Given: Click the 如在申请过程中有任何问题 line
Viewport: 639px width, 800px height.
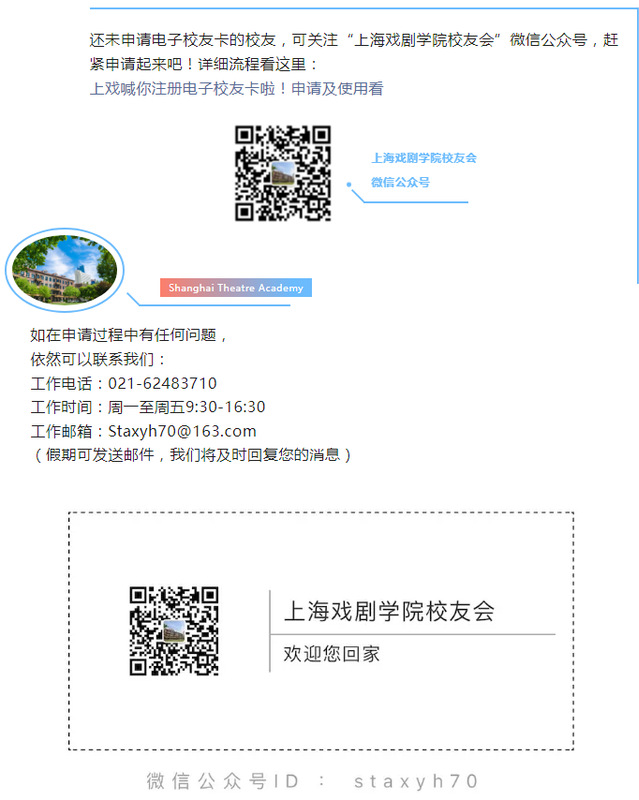Looking at the screenshot, I should click(x=130, y=335).
